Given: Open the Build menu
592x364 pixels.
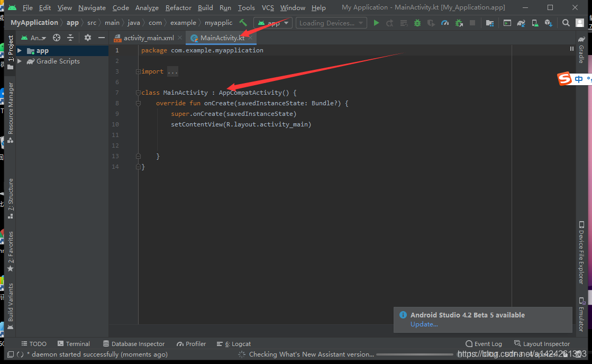Looking at the screenshot, I should [x=205, y=7].
